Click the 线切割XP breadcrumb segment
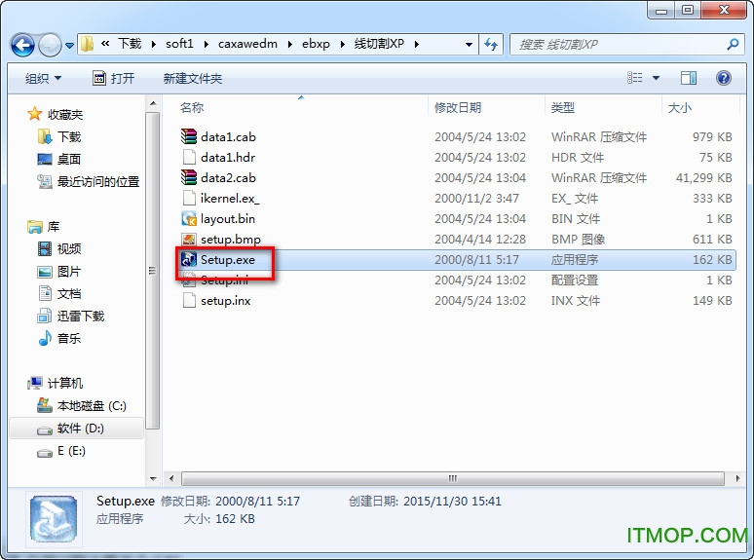Viewport: 754px width, 560px height. point(379,44)
